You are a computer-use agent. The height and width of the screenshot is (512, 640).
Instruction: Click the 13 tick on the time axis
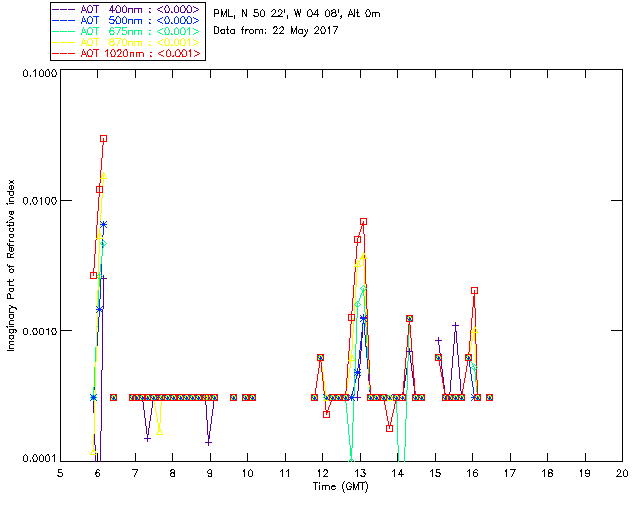[x=360, y=473]
